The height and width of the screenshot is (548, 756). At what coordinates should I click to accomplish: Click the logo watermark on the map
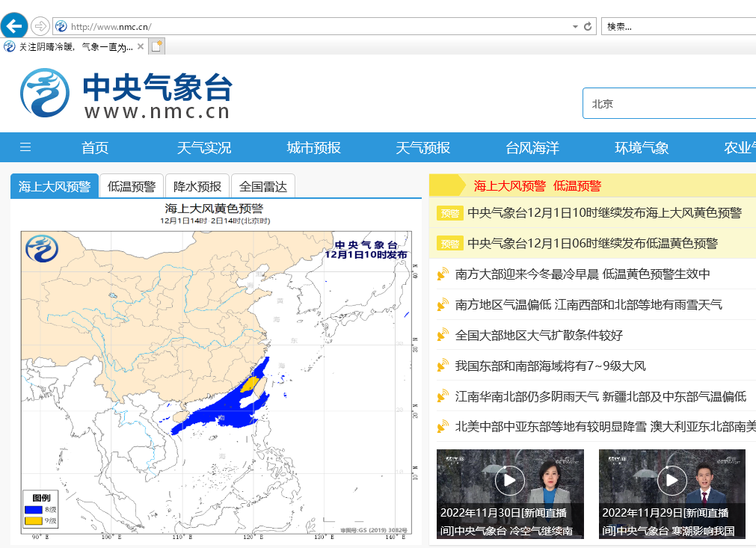pyautogui.click(x=42, y=249)
